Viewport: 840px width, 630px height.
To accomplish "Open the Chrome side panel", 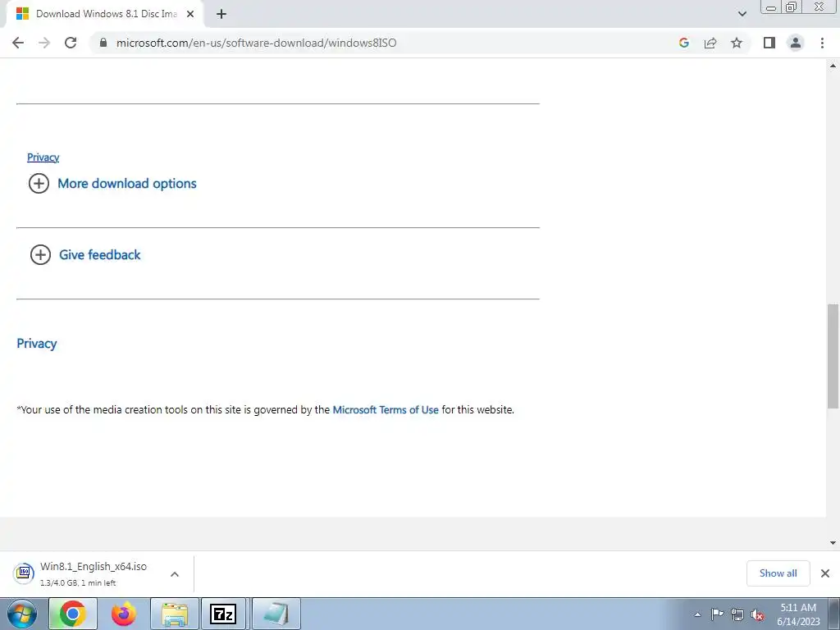I will pyautogui.click(x=769, y=43).
